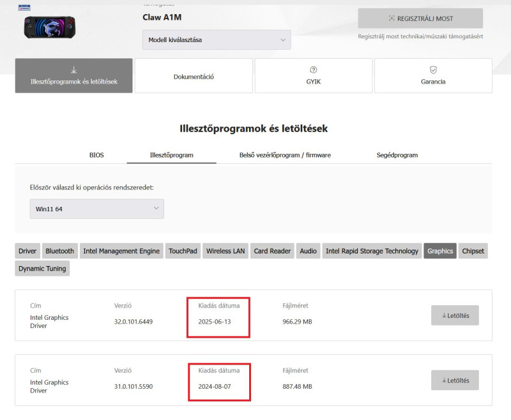Select the Illesztőprogramok és letöltések tab
This screenshot has width=511, height=420.
click(x=74, y=75)
